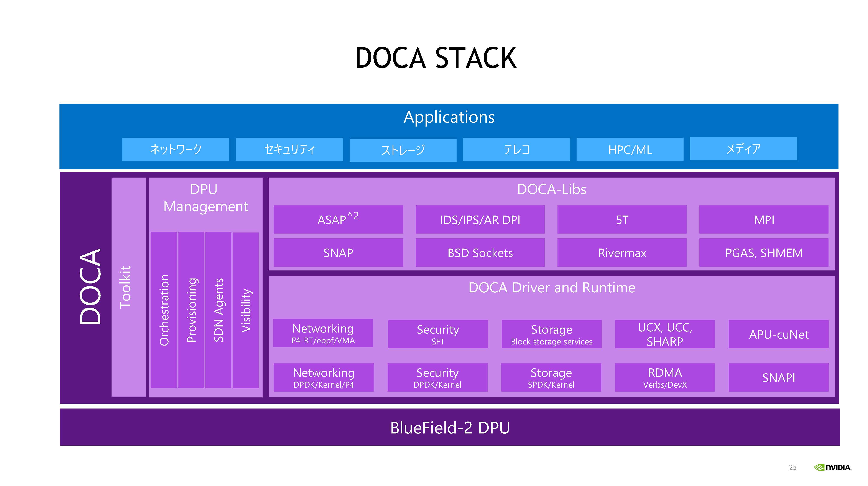This screenshot has height=486, width=868.
Task: Click the DPU Management heading
Action: pos(205,198)
